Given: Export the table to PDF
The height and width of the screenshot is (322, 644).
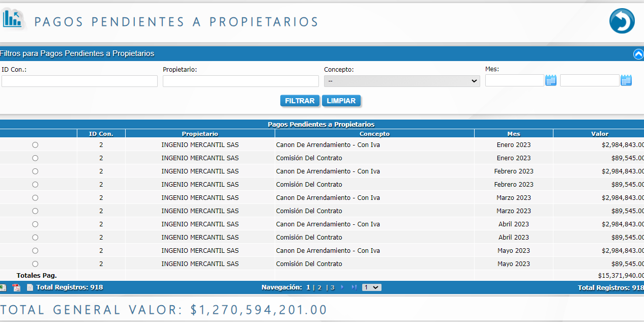Looking at the screenshot, I should (x=16, y=287).
